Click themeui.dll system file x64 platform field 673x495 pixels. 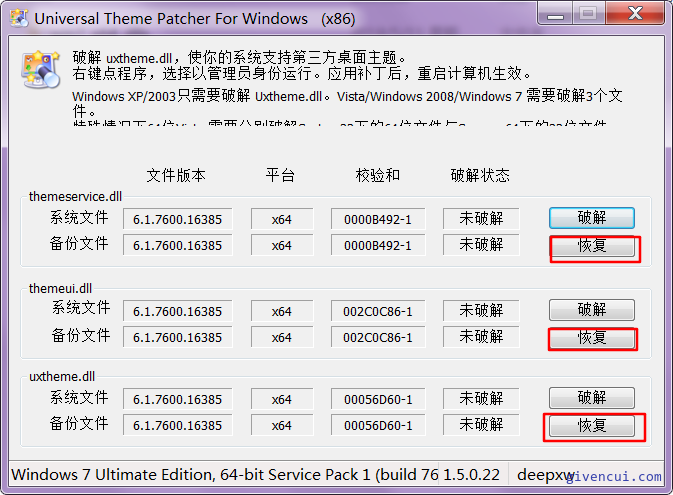click(x=282, y=311)
